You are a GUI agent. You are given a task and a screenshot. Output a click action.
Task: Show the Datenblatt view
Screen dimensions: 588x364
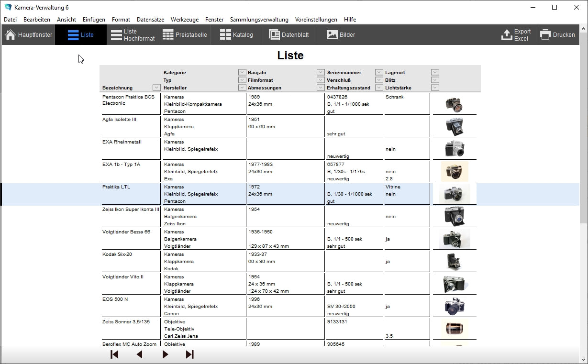289,35
